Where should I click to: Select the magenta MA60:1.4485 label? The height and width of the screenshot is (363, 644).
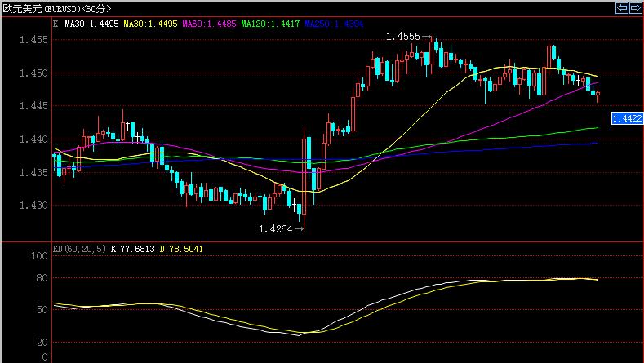[210, 24]
